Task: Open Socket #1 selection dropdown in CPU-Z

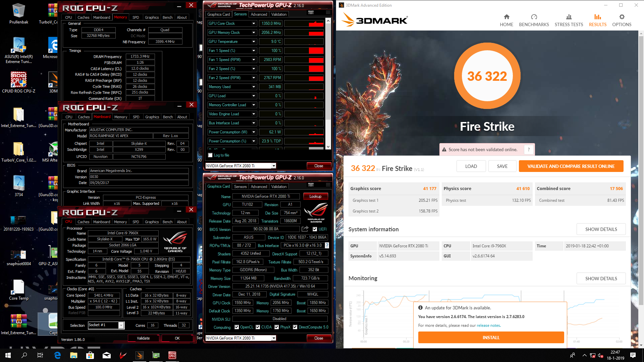Action: pyautogui.click(x=121, y=325)
